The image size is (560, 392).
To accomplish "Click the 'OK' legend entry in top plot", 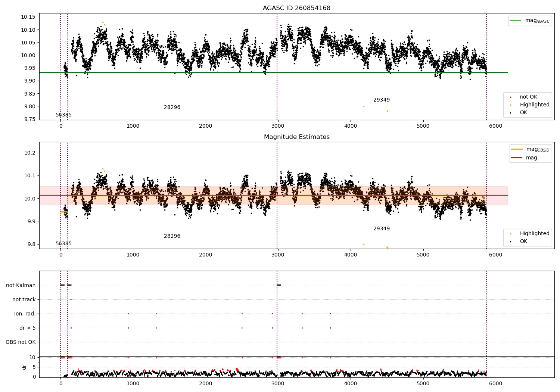I will pos(523,113).
